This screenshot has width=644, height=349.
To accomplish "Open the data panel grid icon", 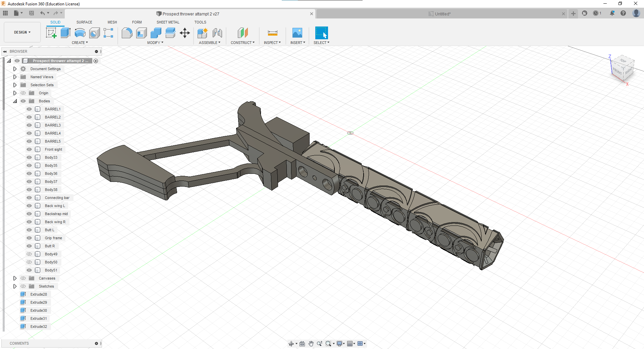I will pyautogui.click(x=5, y=13).
